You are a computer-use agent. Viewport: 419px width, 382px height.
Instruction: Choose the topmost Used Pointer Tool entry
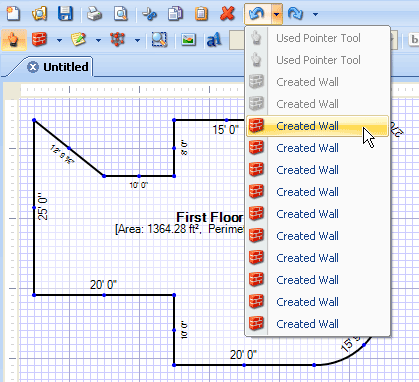[317, 38]
